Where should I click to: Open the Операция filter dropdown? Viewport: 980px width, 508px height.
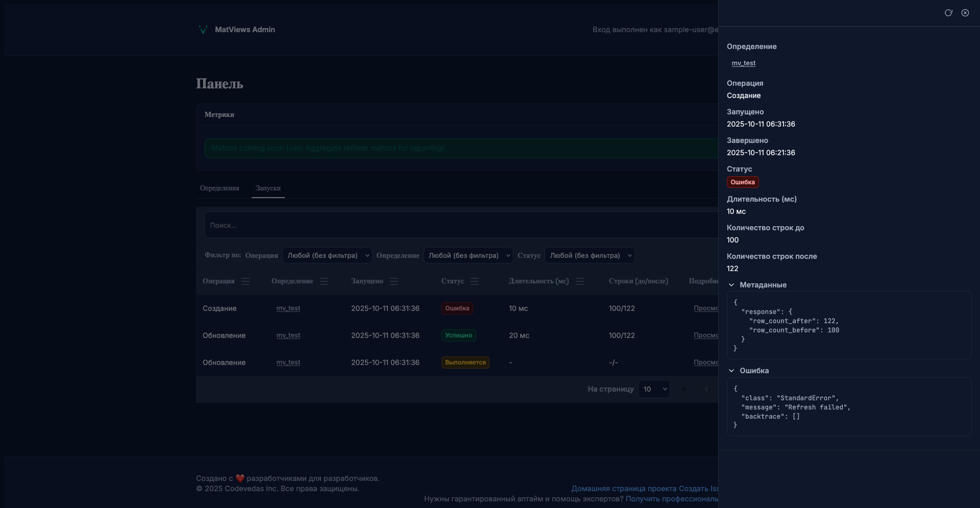(327, 255)
